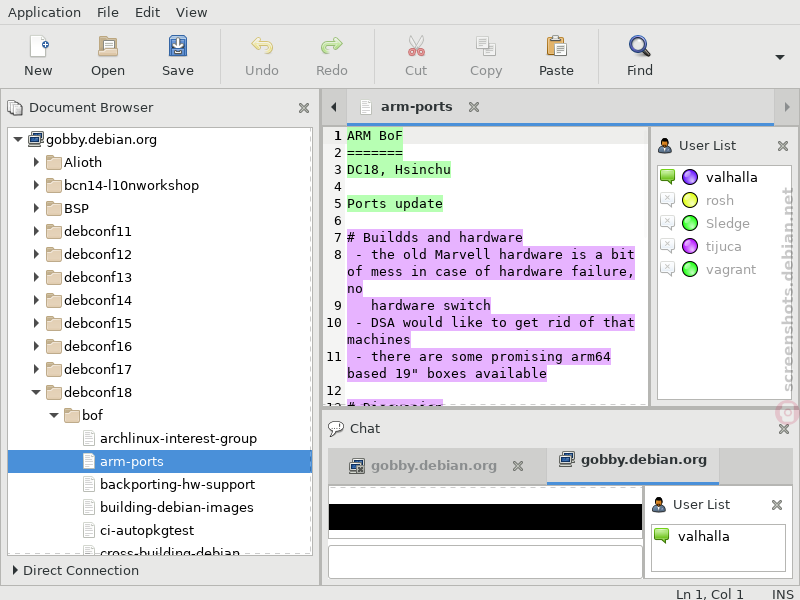
Task: Click the Open toolbar icon
Action: tap(108, 46)
